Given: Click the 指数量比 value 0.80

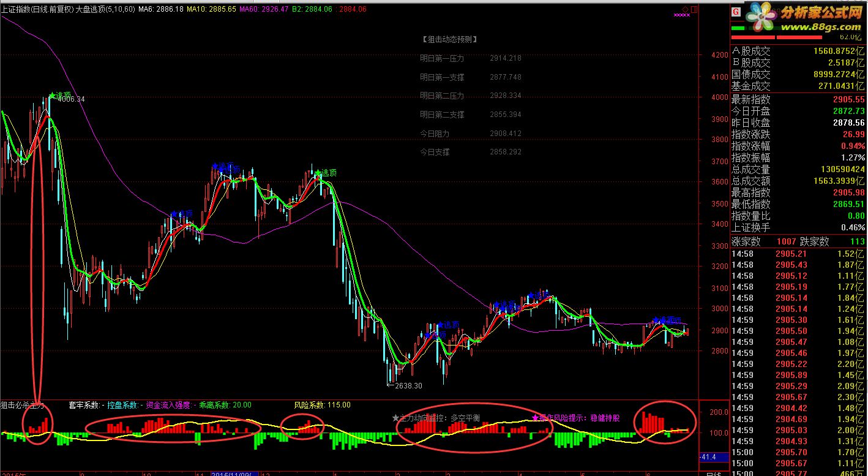Looking at the screenshot, I should click(x=856, y=216).
